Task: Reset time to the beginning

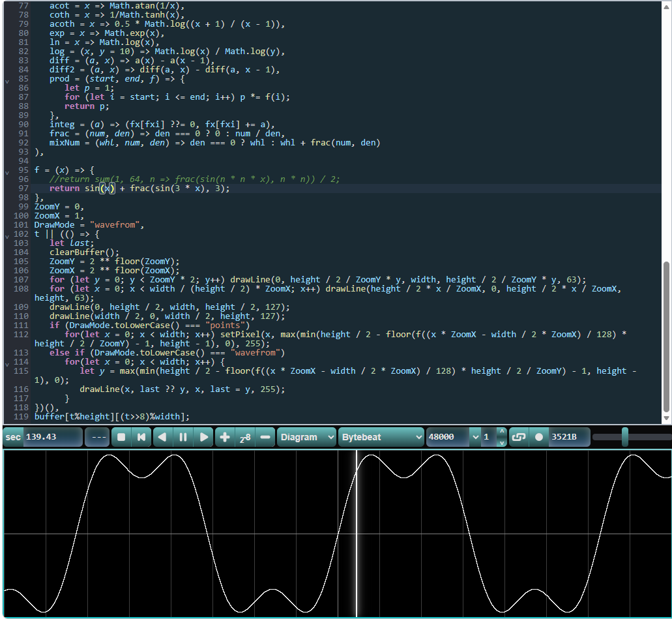Action: click(141, 437)
